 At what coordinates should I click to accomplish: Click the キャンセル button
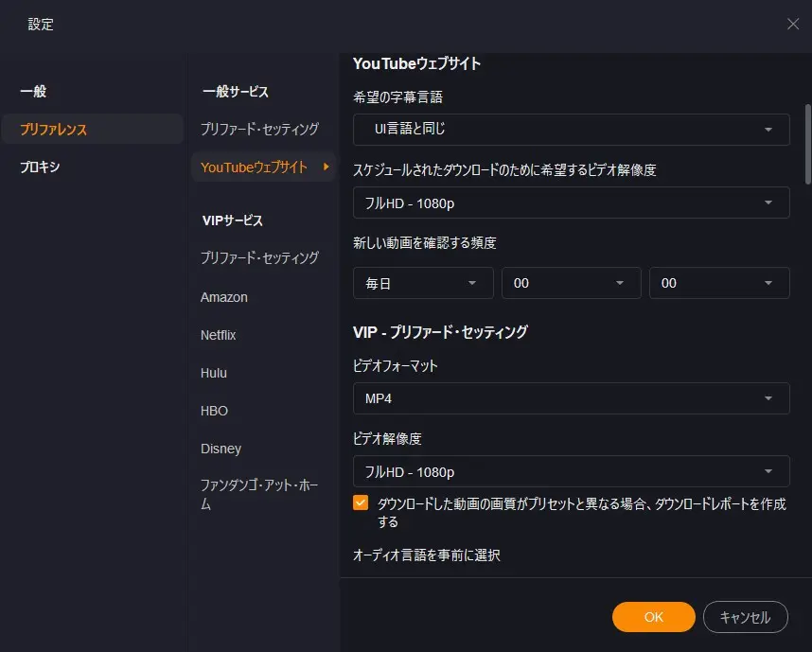745,617
